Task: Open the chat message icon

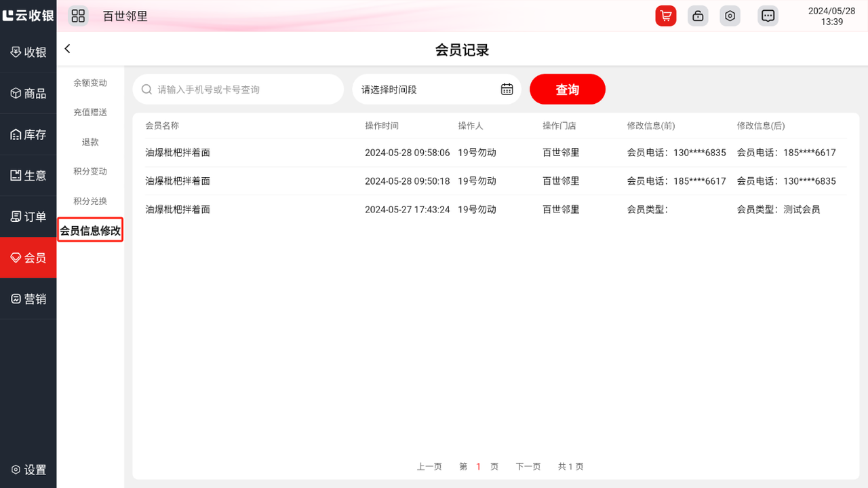Action: coord(768,16)
